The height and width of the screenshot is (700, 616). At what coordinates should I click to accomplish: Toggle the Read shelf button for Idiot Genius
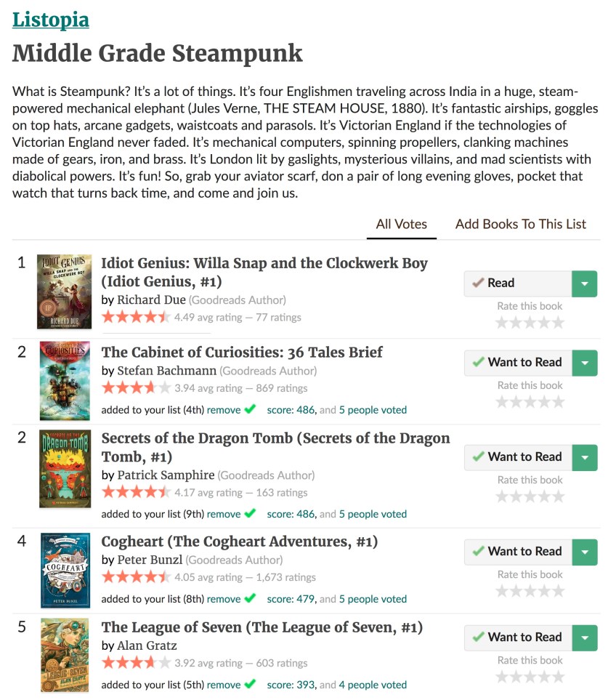coord(518,283)
